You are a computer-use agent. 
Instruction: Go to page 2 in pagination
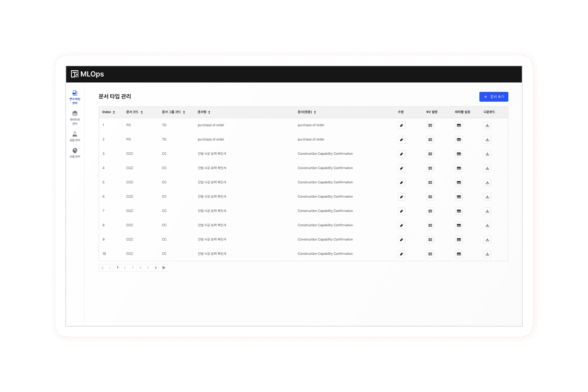tap(125, 268)
